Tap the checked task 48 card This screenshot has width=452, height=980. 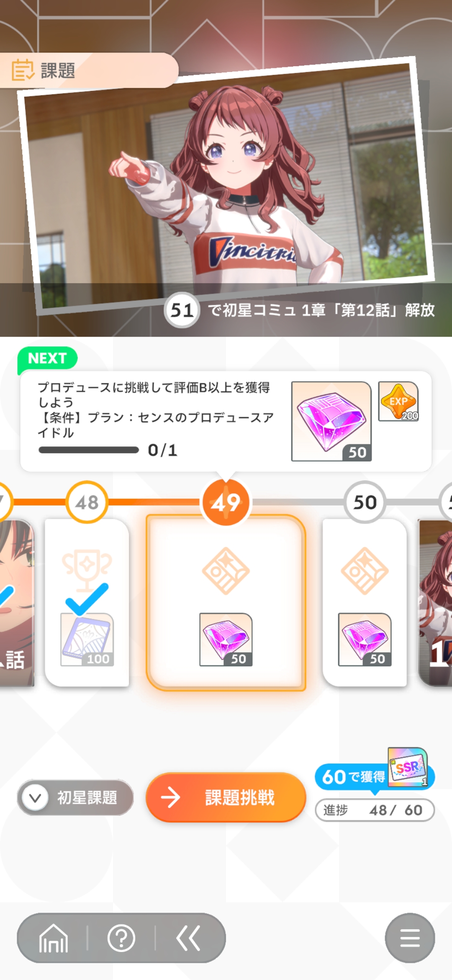coord(87,602)
